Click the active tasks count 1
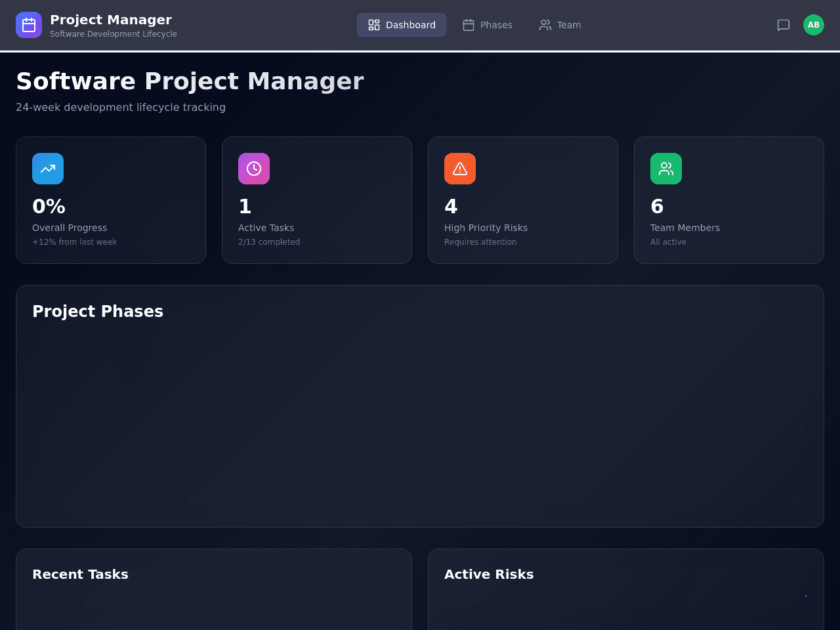This screenshot has height=630, width=840. [245, 207]
